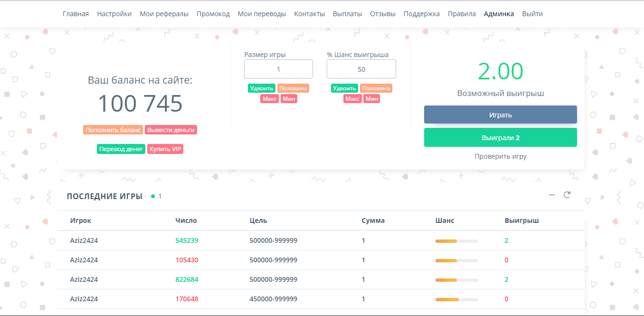Set win chance to Мин

(371, 99)
